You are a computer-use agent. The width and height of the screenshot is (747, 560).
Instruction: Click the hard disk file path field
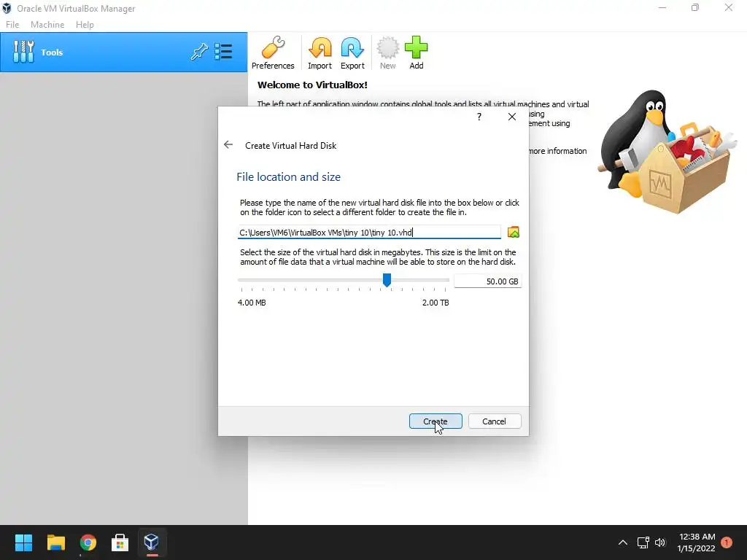369,233
